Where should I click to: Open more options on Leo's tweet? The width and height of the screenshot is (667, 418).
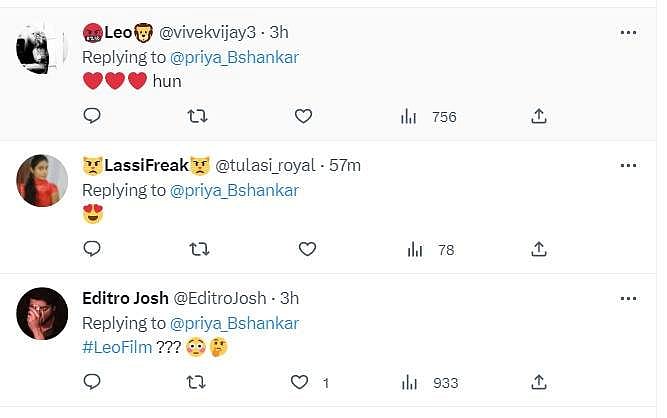[628, 32]
